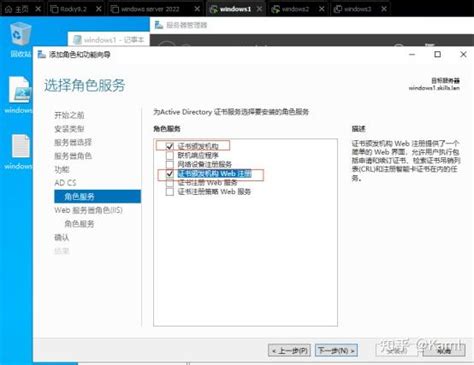Check the 联机响应程序 checkbox

click(170, 155)
